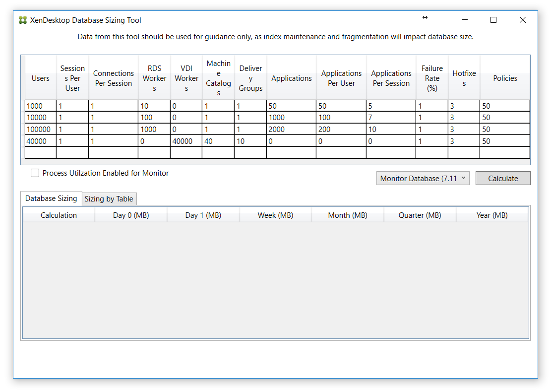The image size is (551, 392).
Task: Edit the VDI Workers cell showing 40000
Action: (x=186, y=141)
